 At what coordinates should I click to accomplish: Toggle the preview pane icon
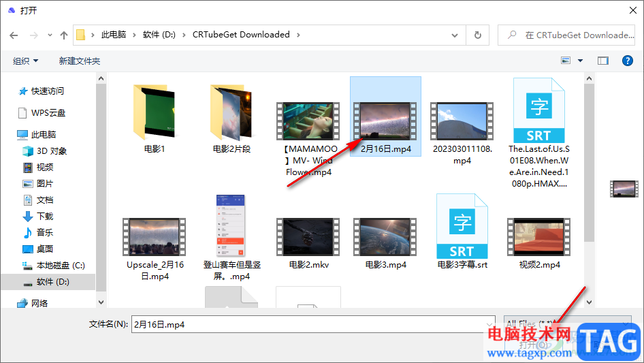point(603,61)
